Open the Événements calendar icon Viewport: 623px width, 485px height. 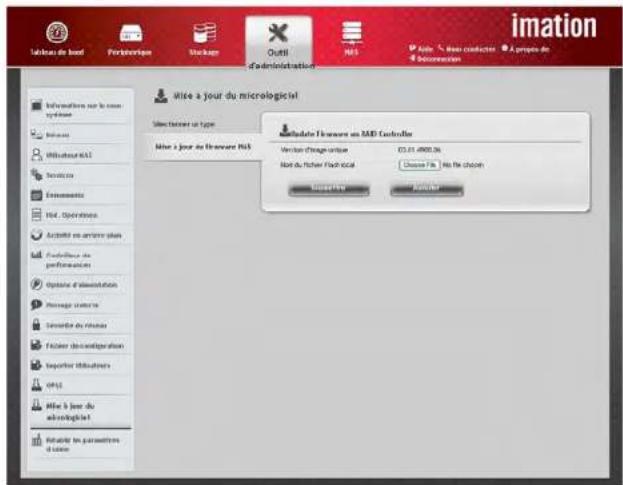tap(37, 195)
